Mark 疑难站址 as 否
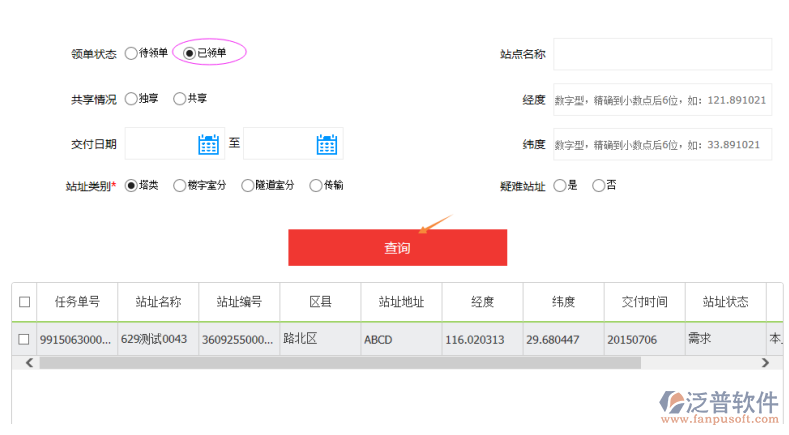 [599, 185]
